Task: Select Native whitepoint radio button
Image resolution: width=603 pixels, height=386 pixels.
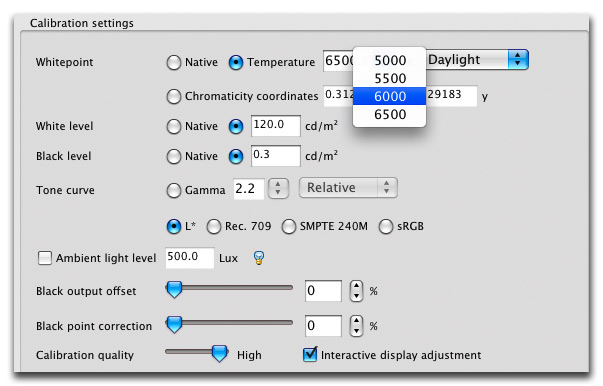Action: 173,62
